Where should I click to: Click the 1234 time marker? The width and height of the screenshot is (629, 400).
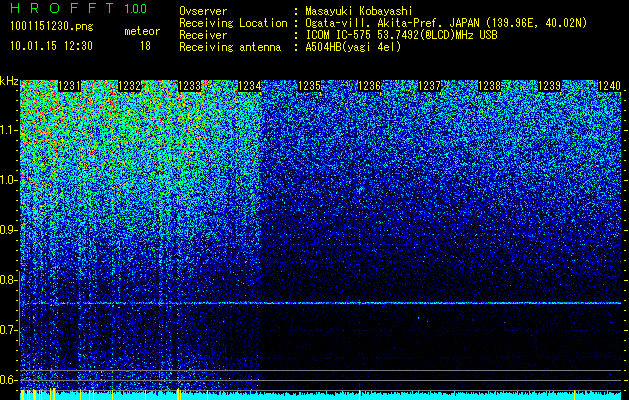[x=250, y=86]
